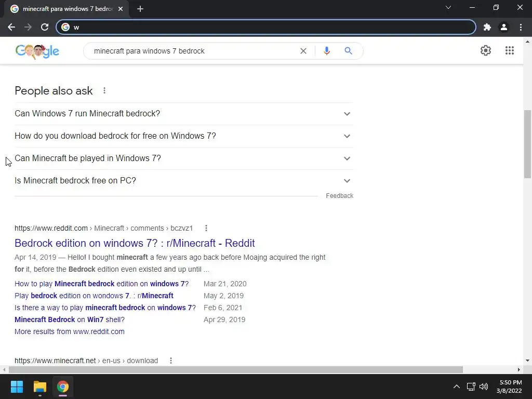Image resolution: width=532 pixels, height=399 pixels.
Task: Clear the search box with X icon
Action: [303, 51]
